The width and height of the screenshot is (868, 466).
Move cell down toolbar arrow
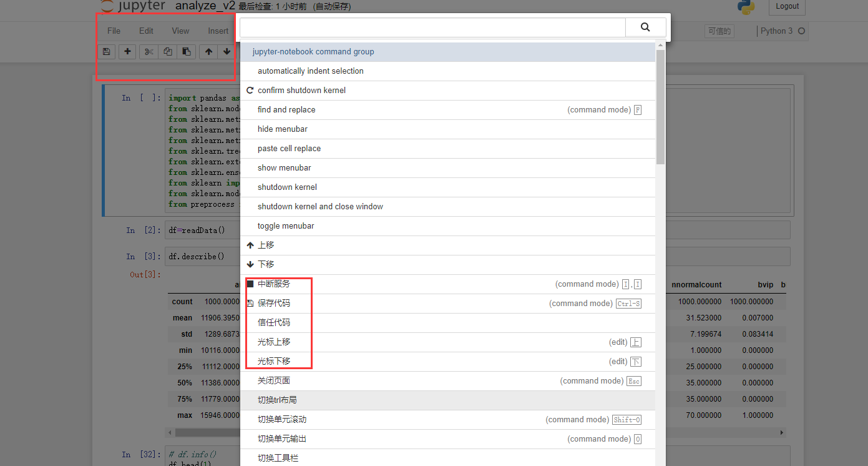(x=227, y=52)
